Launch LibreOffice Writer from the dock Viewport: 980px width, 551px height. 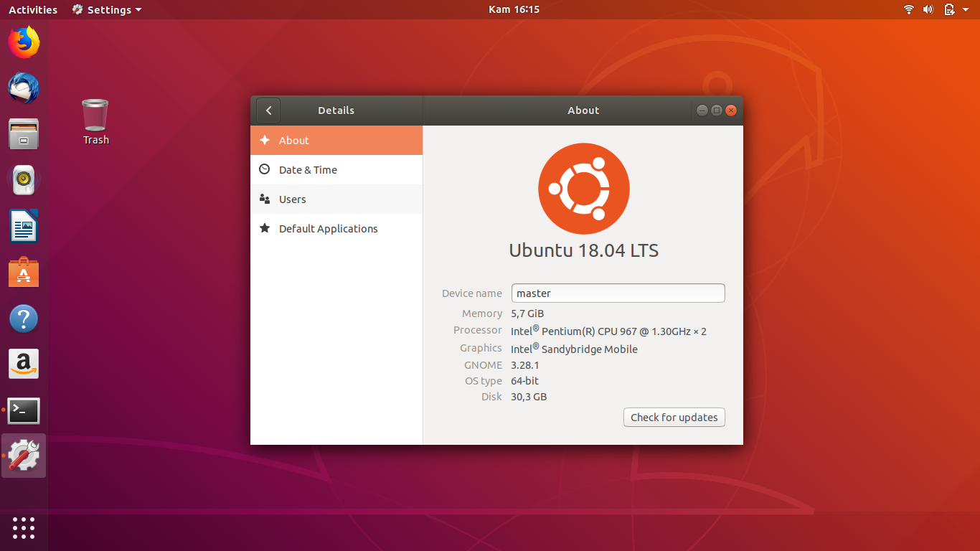tap(24, 226)
